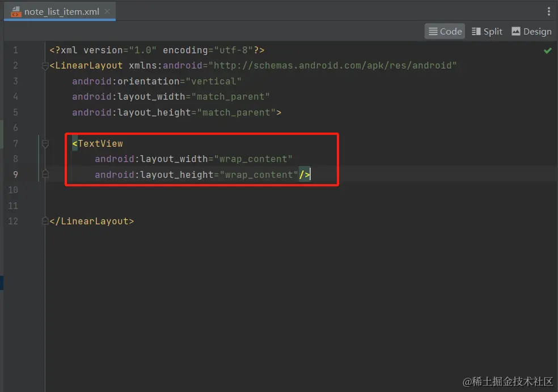Screen dimensions: 558x392
Task: Click the green inspection checkmark icon
Action: [547, 50]
